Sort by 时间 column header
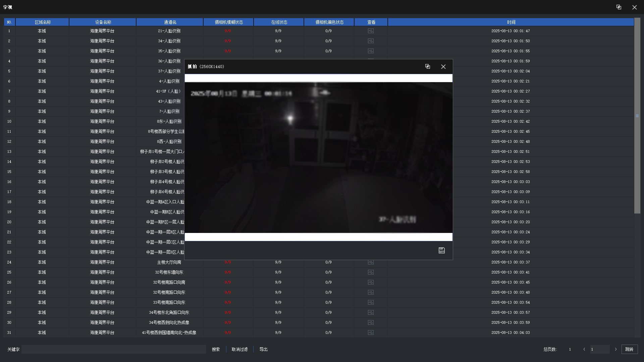The image size is (644, 362). coord(511,22)
